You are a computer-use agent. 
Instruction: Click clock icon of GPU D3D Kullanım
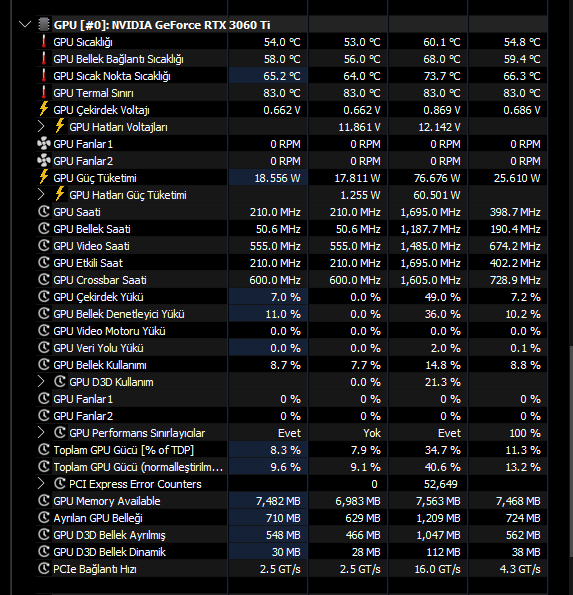(60, 381)
